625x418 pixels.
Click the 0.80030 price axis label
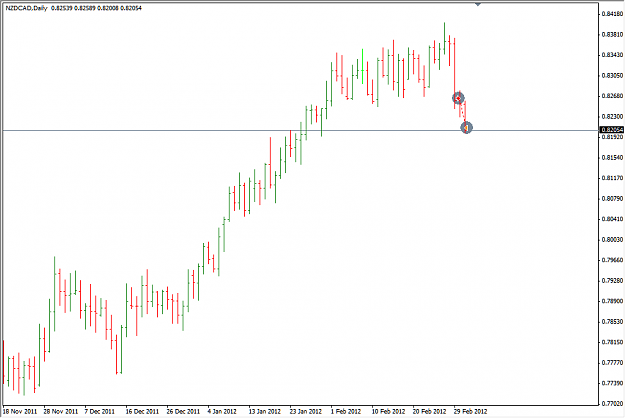pyautogui.click(x=612, y=239)
